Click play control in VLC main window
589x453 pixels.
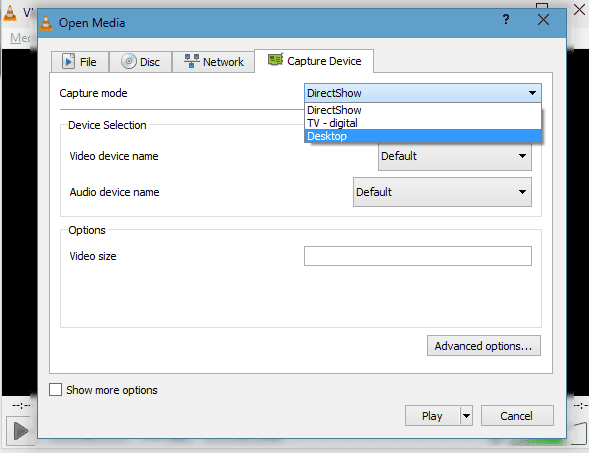pos(20,430)
